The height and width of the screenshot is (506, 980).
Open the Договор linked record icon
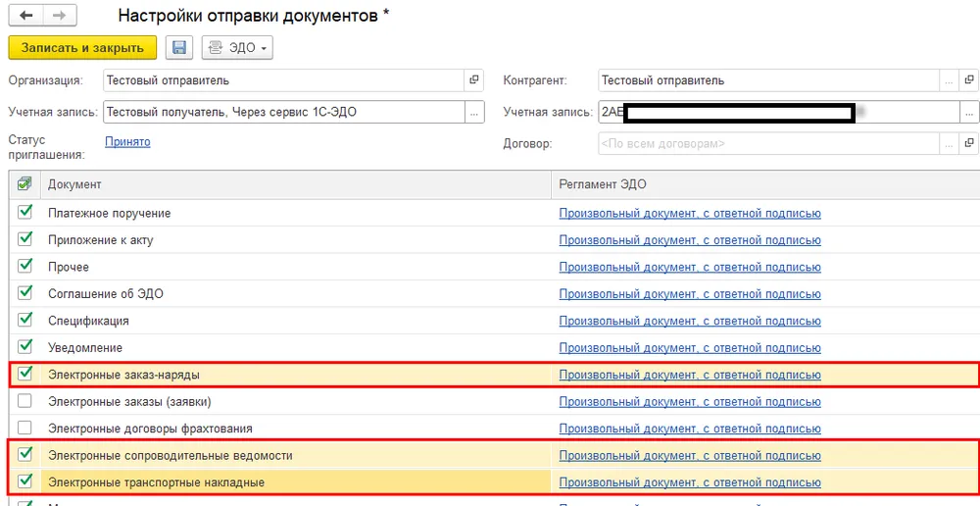[x=969, y=143]
